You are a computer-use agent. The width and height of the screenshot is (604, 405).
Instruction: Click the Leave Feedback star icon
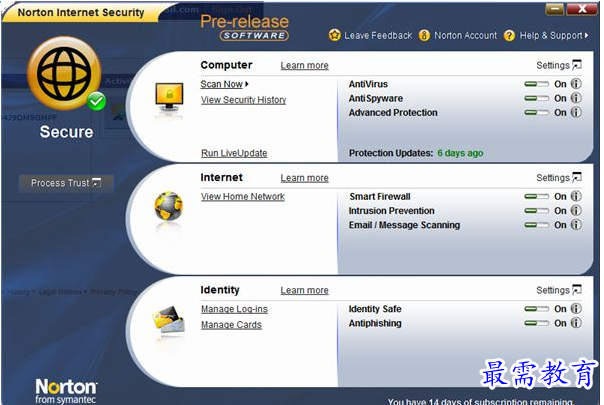click(x=335, y=35)
